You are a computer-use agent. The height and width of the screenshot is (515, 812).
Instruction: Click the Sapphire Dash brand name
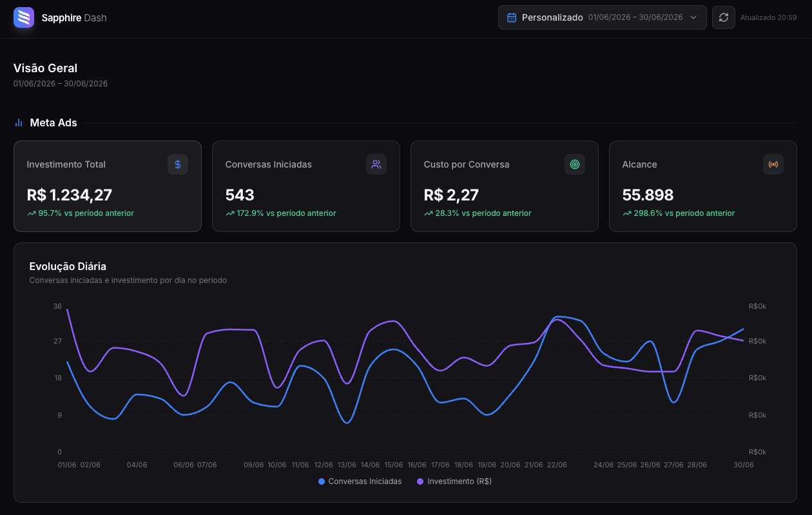tap(74, 18)
